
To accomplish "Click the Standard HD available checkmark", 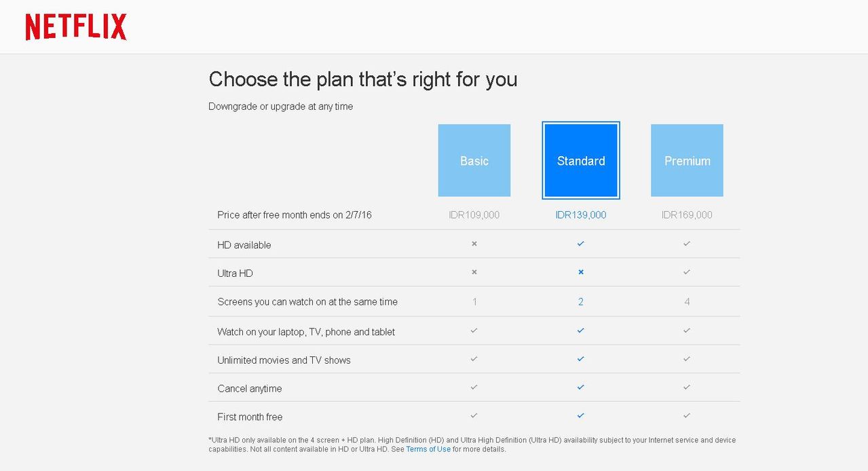I will tap(581, 244).
